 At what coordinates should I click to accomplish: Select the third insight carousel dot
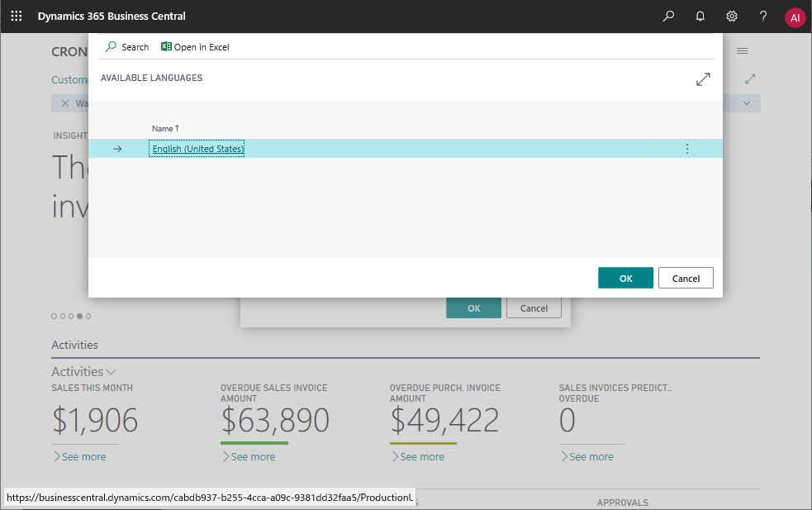coord(71,316)
